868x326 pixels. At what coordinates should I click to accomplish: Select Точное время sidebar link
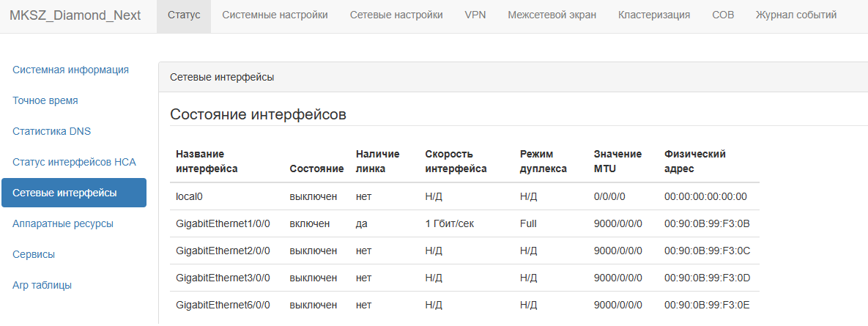coord(45,101)
